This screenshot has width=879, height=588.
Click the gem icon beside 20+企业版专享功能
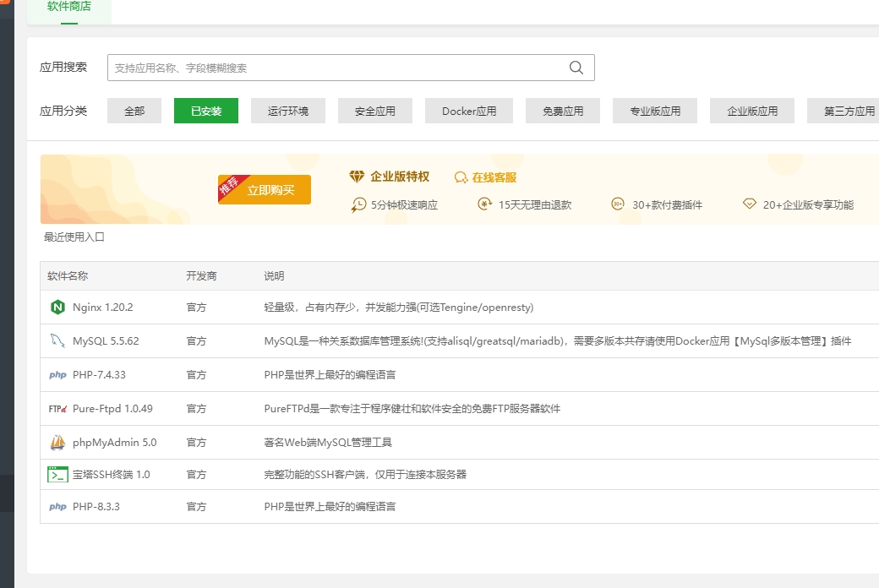(750, 204)
